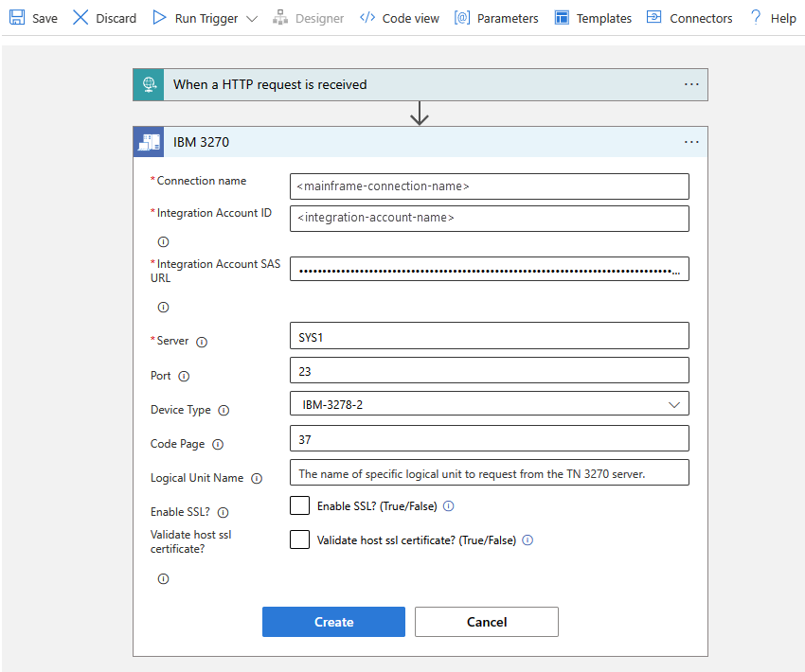Check the Validate host ssl certificate checkbox

(300, 539)
